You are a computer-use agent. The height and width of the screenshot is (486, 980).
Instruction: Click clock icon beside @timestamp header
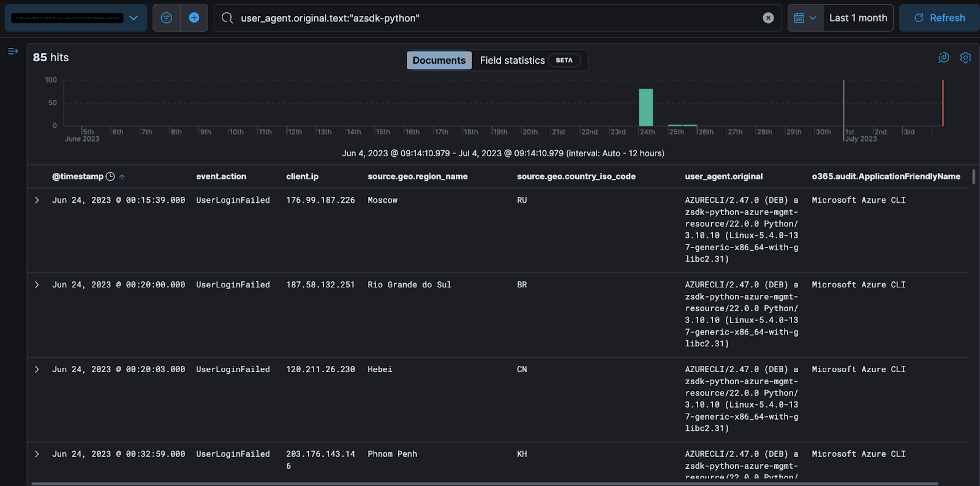point(110,177)
